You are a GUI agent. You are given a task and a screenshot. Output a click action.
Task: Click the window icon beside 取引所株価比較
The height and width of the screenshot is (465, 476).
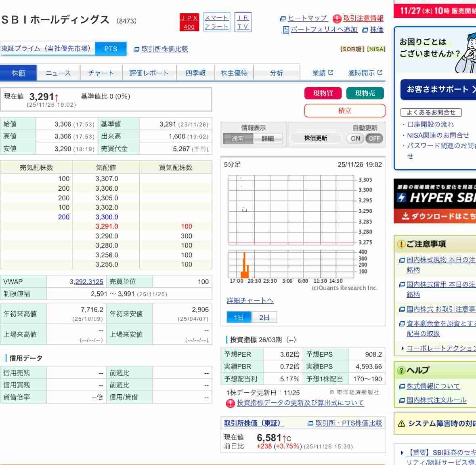[x=136, y=49]
